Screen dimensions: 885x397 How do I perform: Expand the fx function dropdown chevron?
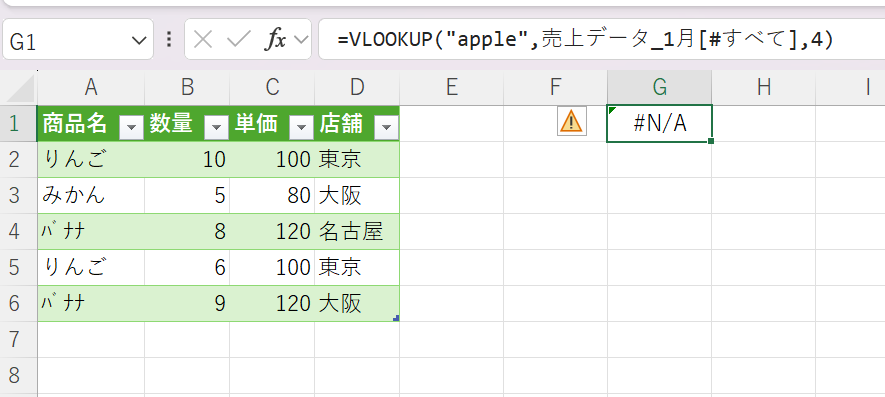pyautogui.click(x=301, y=40)
